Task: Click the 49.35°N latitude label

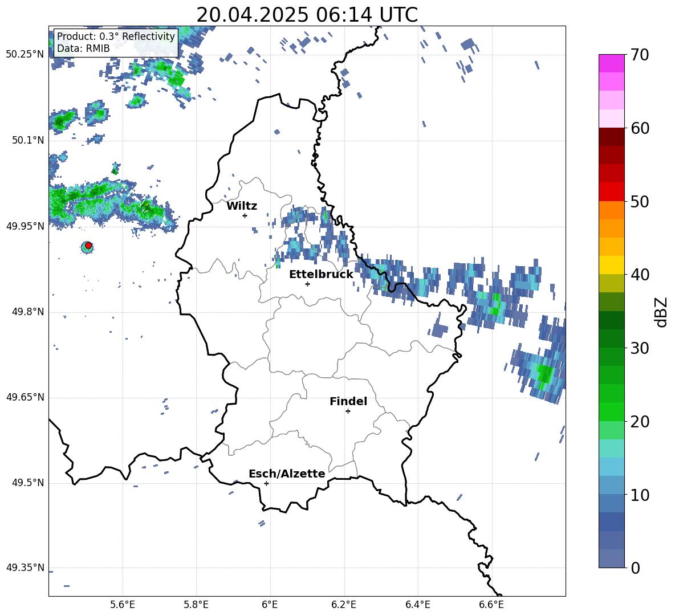Action: tap(25, 568)
